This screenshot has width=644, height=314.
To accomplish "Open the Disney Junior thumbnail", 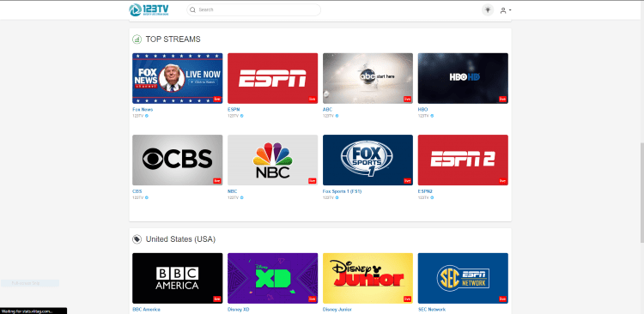I will pos(368,278).
